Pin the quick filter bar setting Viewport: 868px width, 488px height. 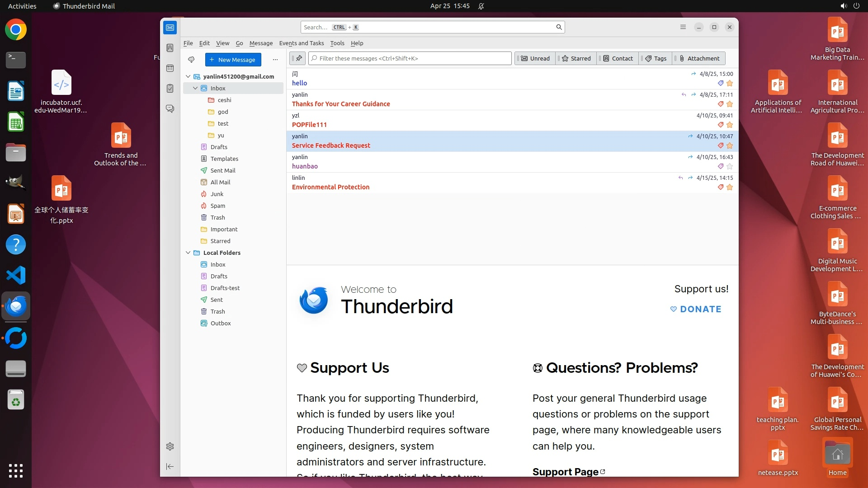(298, 58)
